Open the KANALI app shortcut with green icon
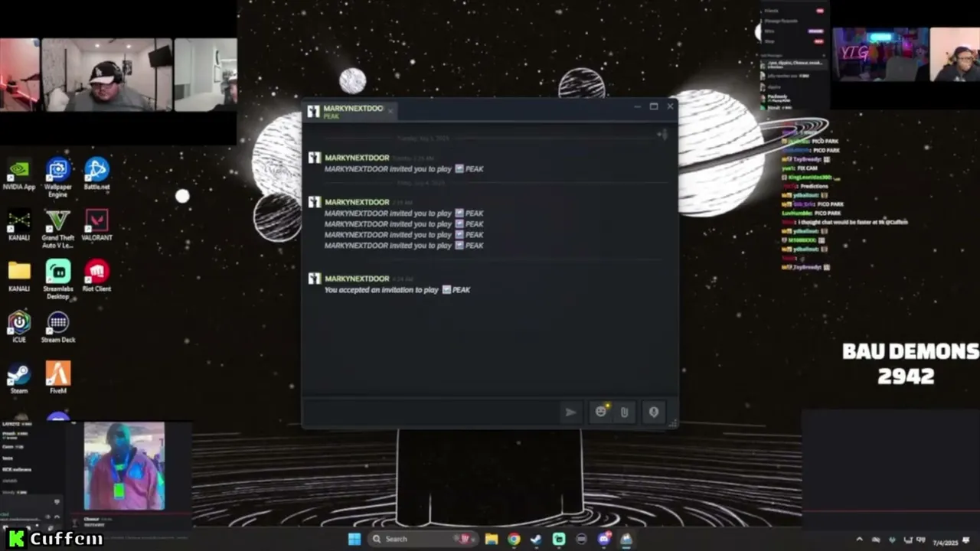Image resolution: width=980 pixels, height=551 pixels. point(19,225)
